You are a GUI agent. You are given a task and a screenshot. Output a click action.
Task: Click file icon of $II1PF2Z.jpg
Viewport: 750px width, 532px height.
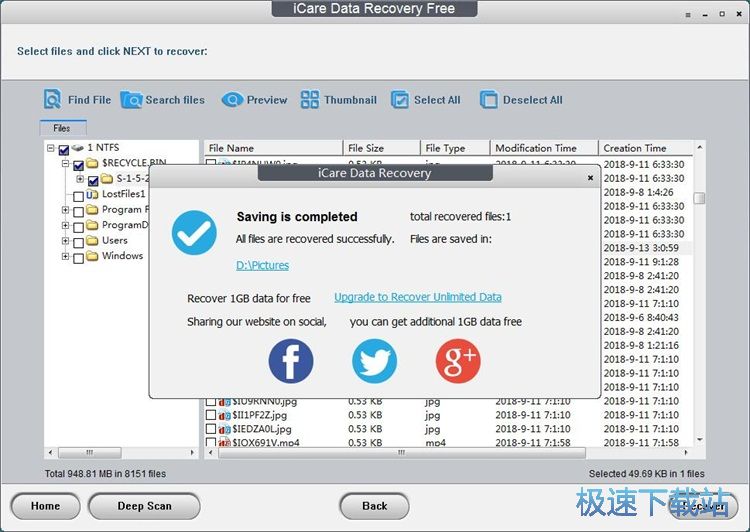(225, 416)
